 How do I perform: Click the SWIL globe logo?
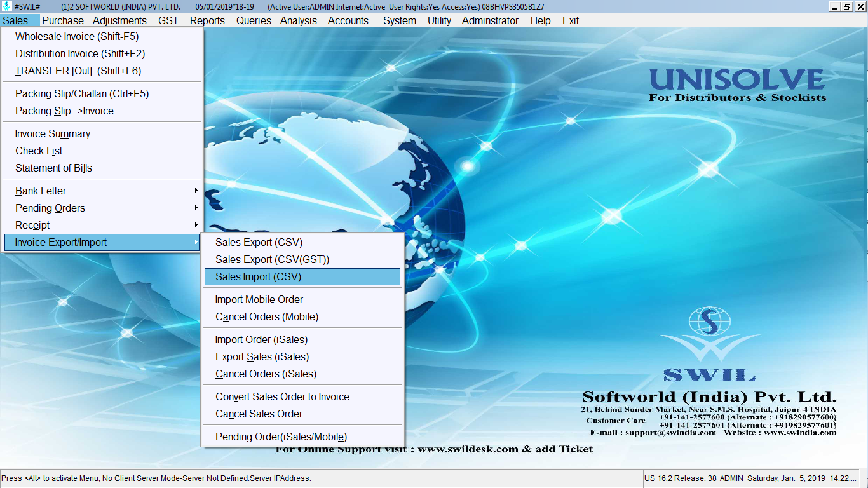pos(710,322)
